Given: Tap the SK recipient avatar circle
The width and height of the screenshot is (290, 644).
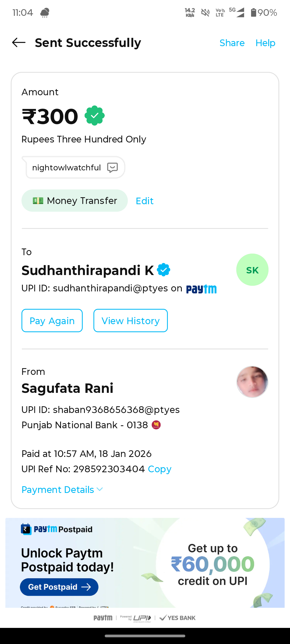Looking at the screenshot, I should [252, 270].
